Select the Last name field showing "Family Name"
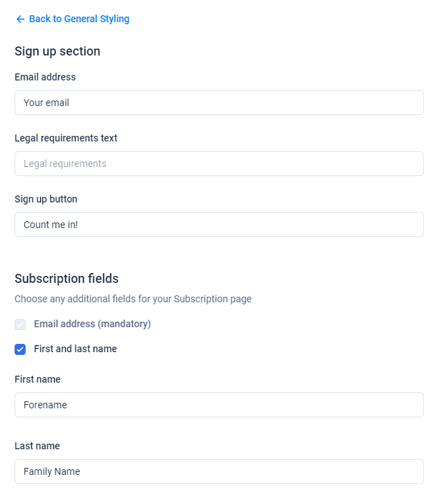 [219, 471]
